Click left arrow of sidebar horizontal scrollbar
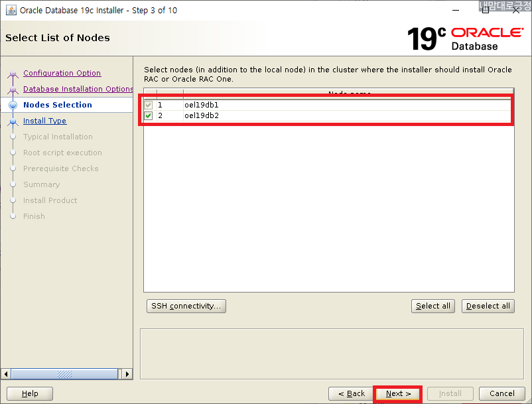Viewport: 532px width, 404px height. tap(6, 374)
